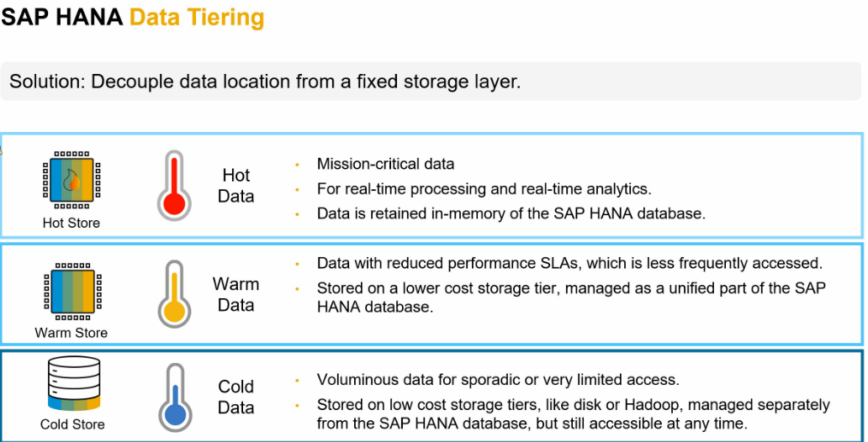Click the Hot Store chip icon

(x=71, y=181)
